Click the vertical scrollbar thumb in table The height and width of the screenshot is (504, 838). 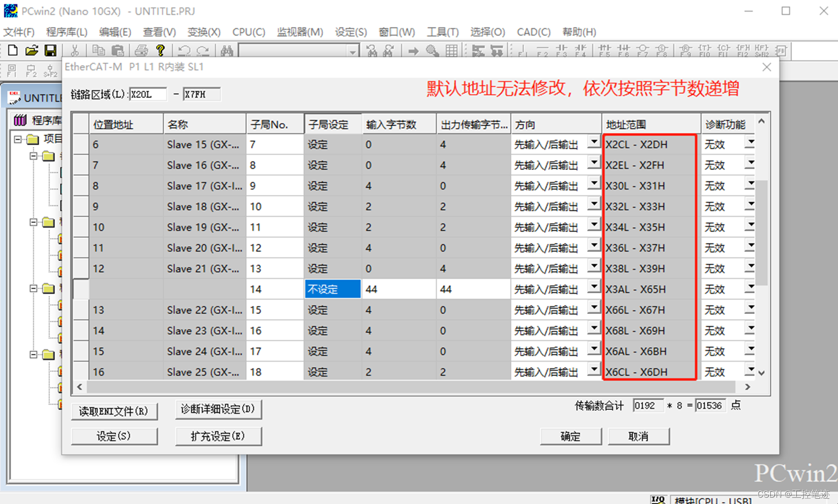click(x=761, y=232)
